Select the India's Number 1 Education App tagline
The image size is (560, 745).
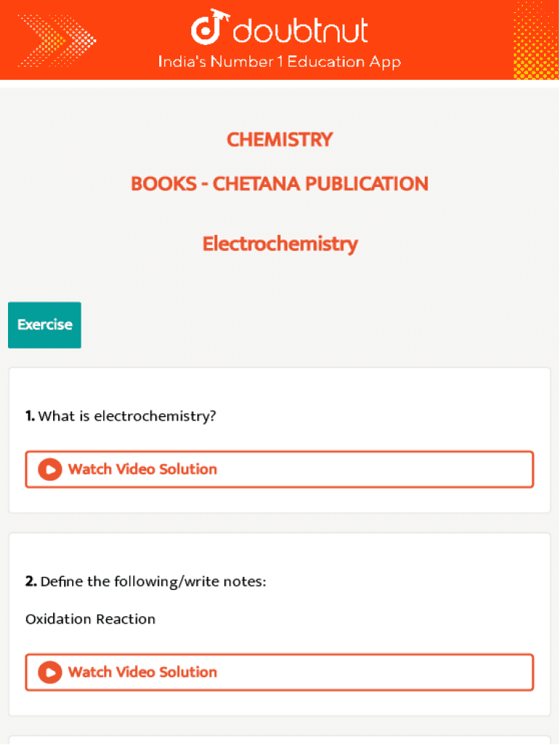[279, 62]
